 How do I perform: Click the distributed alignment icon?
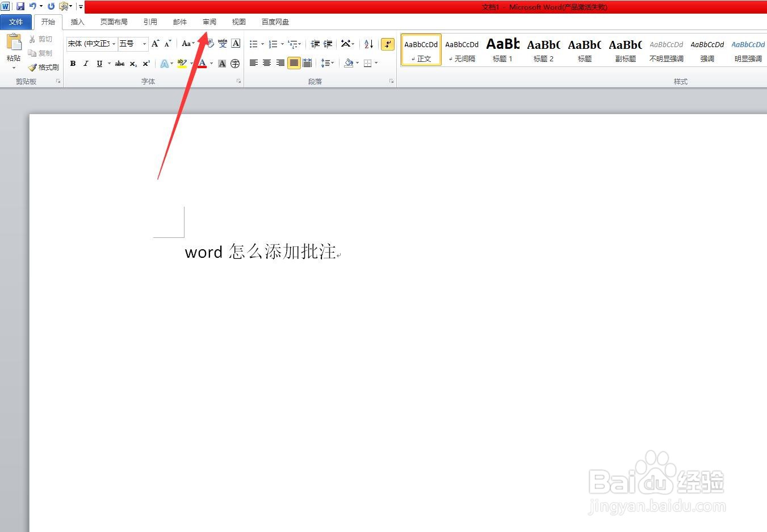pos(307,63)
